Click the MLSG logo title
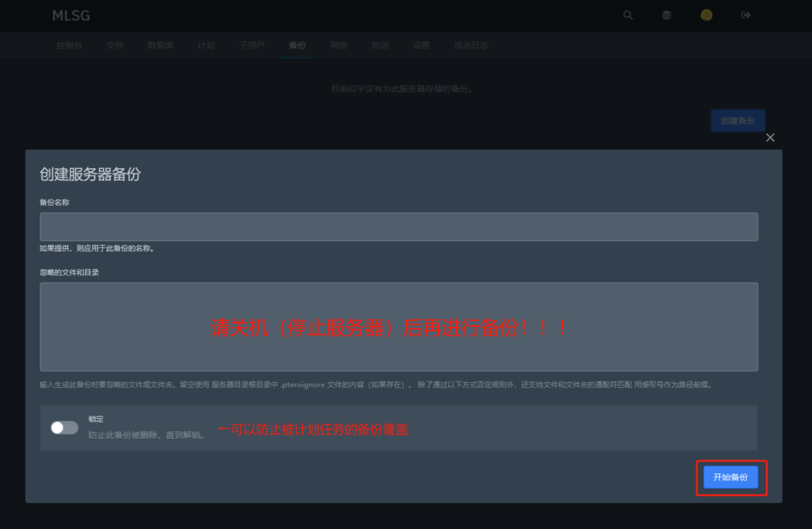812x529 pixels. (71, 16)
